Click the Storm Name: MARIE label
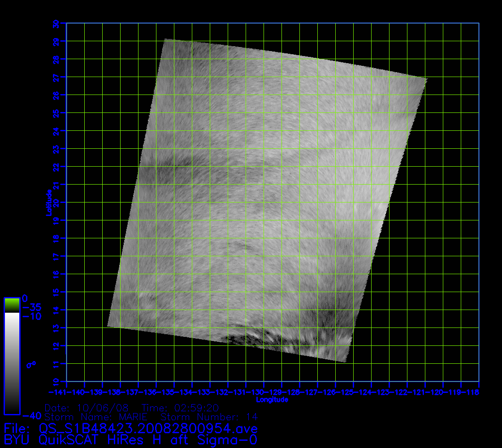 coord(96,417)
